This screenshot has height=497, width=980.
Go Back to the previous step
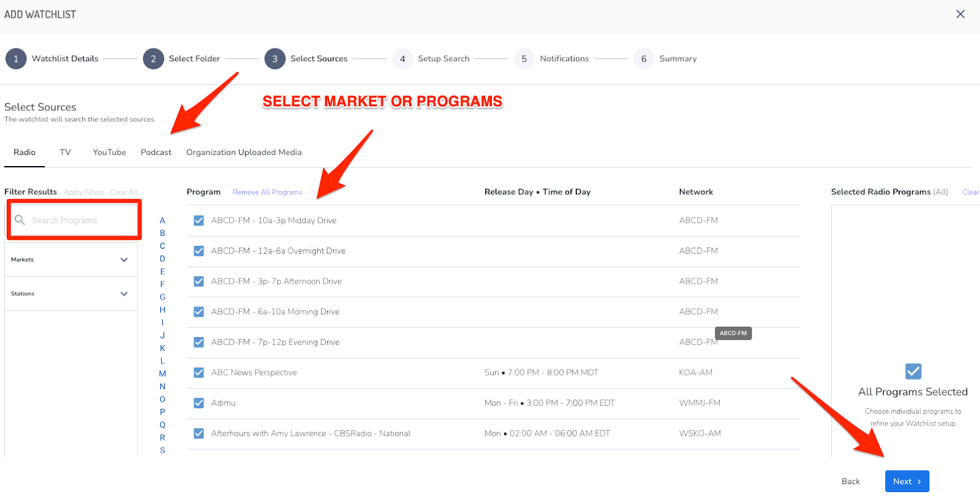(x=850, y=482)
